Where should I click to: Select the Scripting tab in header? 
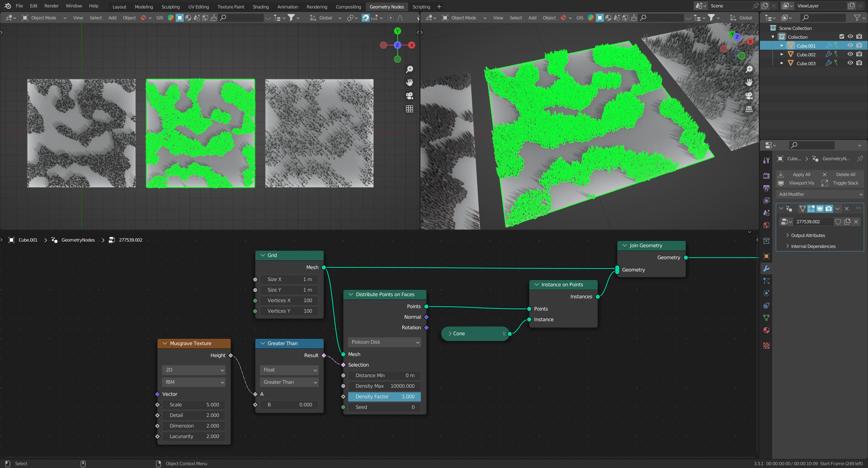coord(421,6)
